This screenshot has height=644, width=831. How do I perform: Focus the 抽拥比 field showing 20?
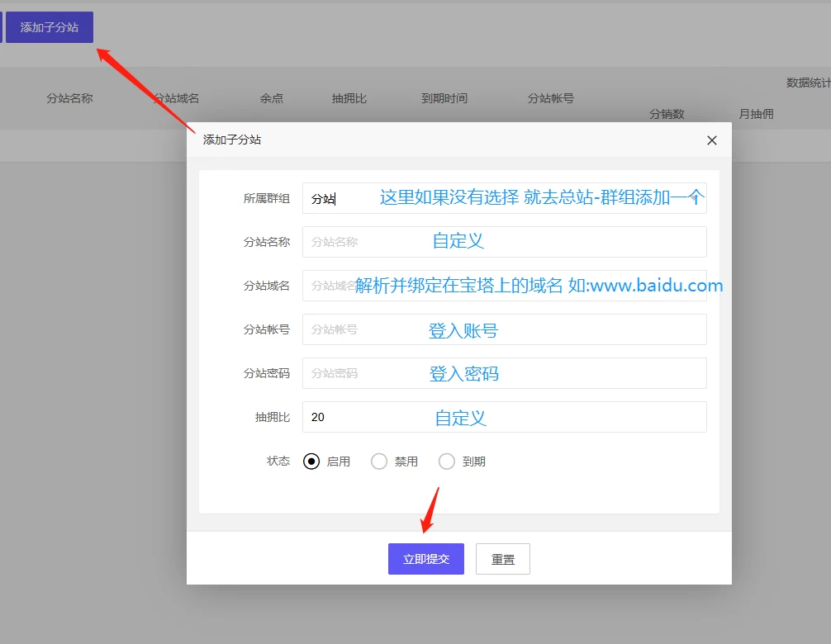[504, 417]
